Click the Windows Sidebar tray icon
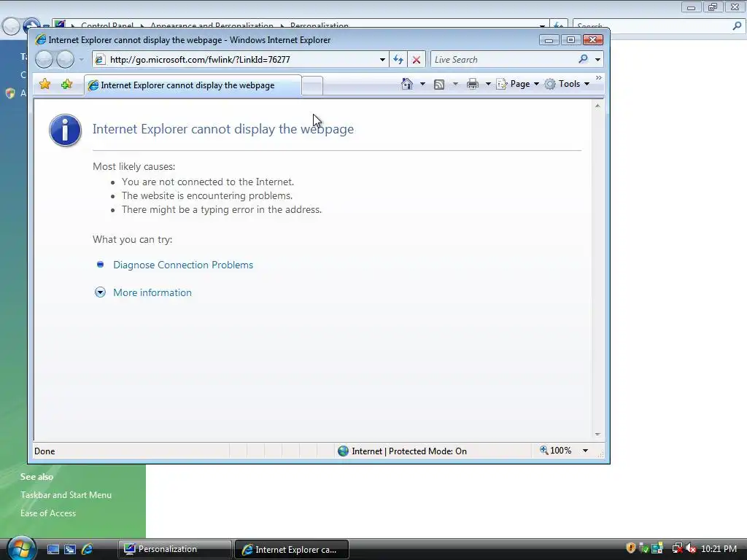 [657, 548]
